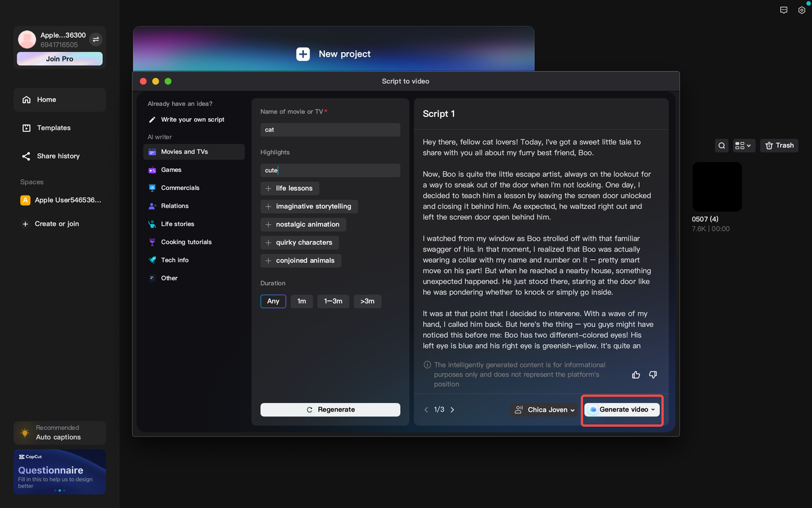
Task: Choose the Life stories category
Action: [x=193, y=224]
